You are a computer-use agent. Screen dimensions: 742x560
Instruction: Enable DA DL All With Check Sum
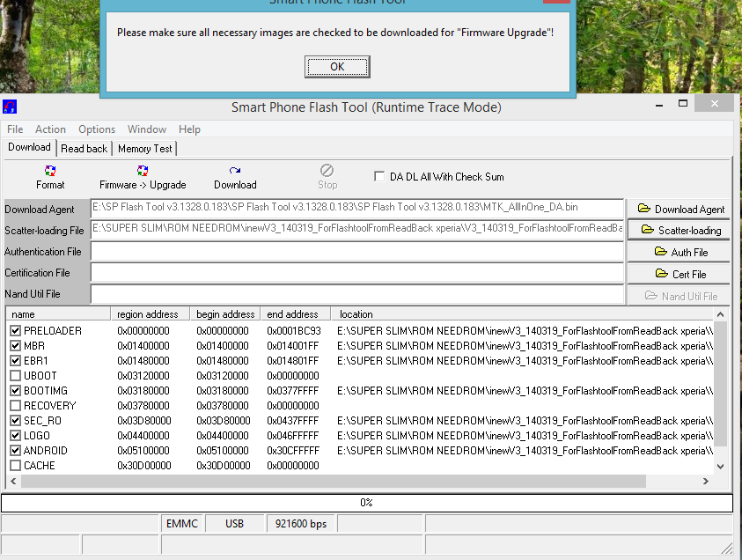click(x=379, y=177)
